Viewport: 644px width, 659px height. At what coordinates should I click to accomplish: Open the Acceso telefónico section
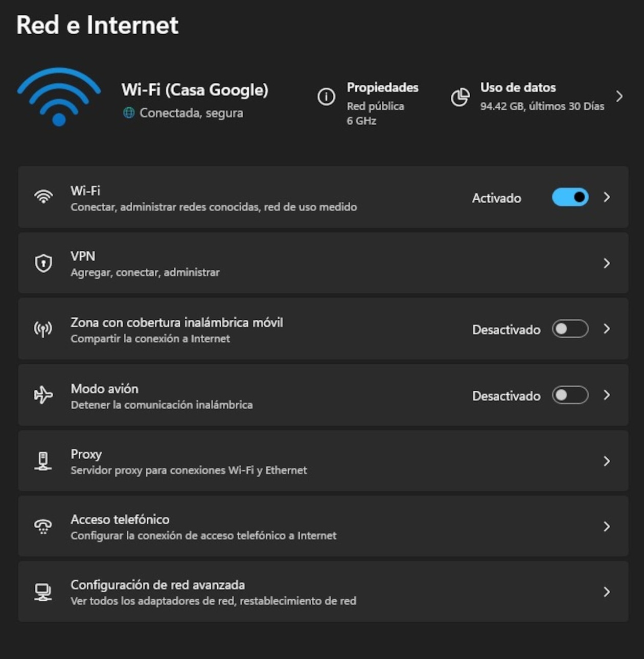(607, 526)
